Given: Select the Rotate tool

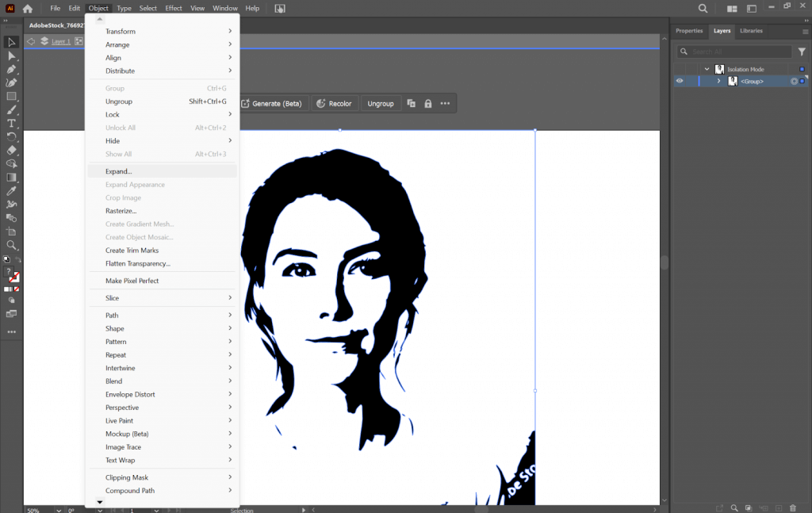Looking at the screenshot, I should coord(11,136).
